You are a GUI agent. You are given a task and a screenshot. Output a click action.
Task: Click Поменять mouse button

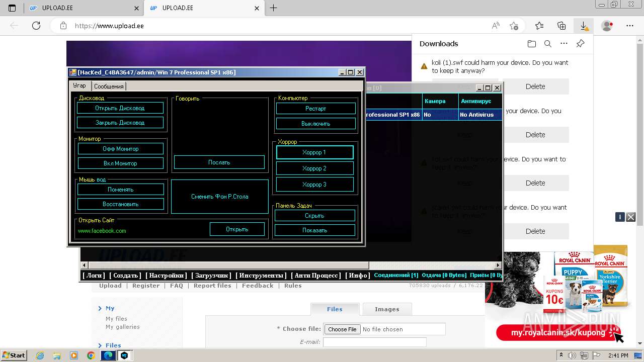120,190
